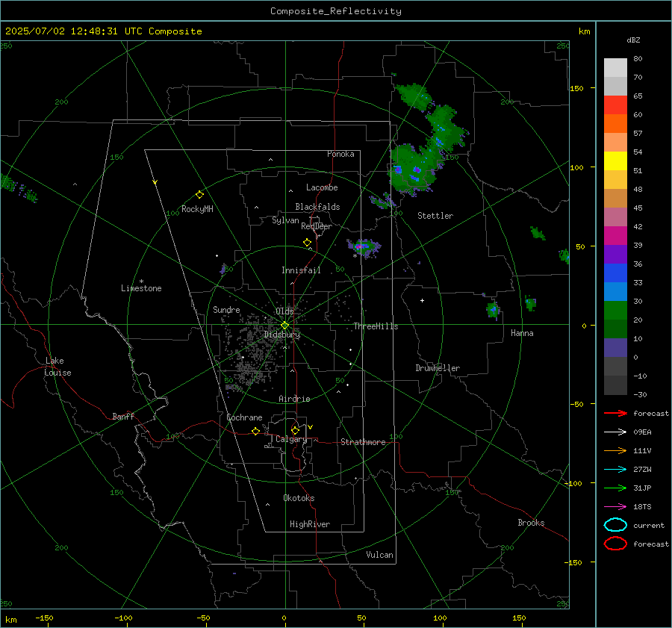Select the slate purple 10-0 dBZ swatch

click(615, 348)
